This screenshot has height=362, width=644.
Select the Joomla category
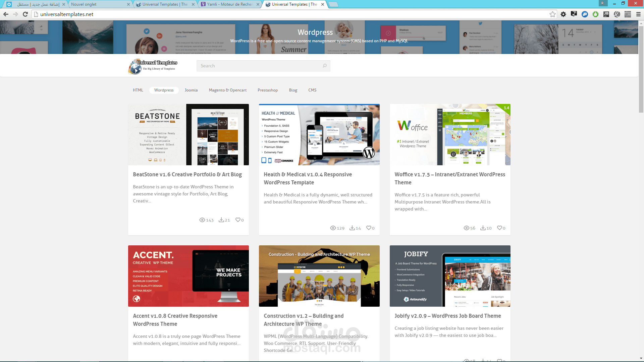(x=191, y=90)
